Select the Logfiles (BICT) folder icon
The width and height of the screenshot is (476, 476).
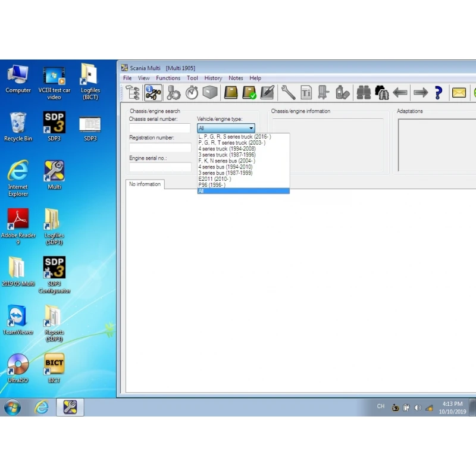(x=90, y=82)
